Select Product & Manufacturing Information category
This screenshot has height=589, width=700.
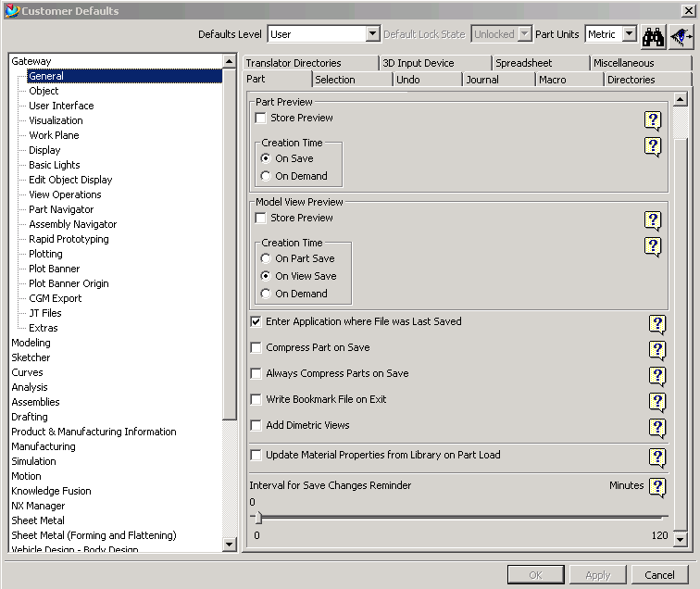[x=94, y=432]
